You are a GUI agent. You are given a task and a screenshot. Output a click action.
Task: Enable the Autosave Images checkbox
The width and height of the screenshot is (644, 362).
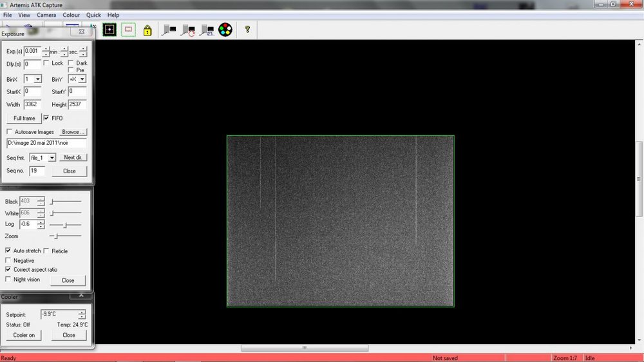(10, 132)
